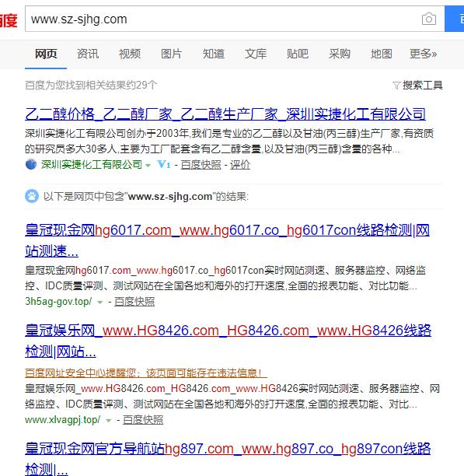Click the 3h5ag-gov.top/ green URL
Screen dimensions: 464x476
(x=58, y=302)
